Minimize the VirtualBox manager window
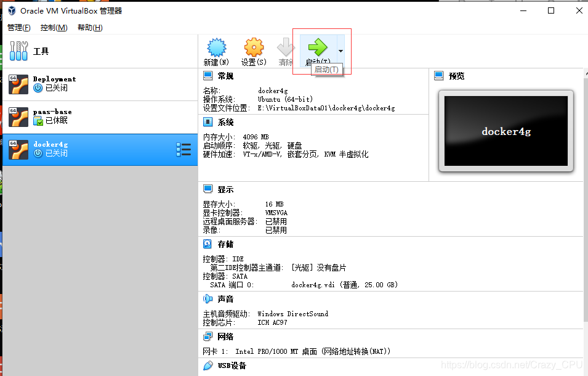 [523, 10]
